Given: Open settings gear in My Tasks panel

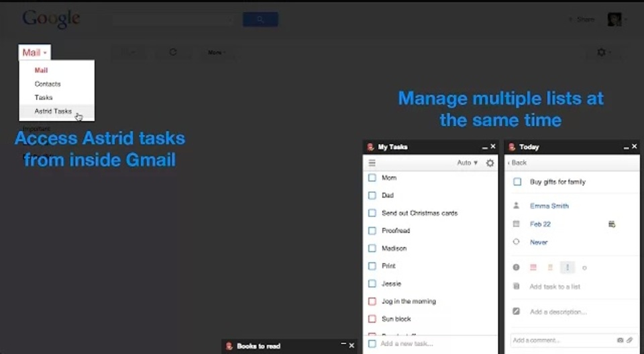Looking at the screenshot, I should tap(490, 163).
